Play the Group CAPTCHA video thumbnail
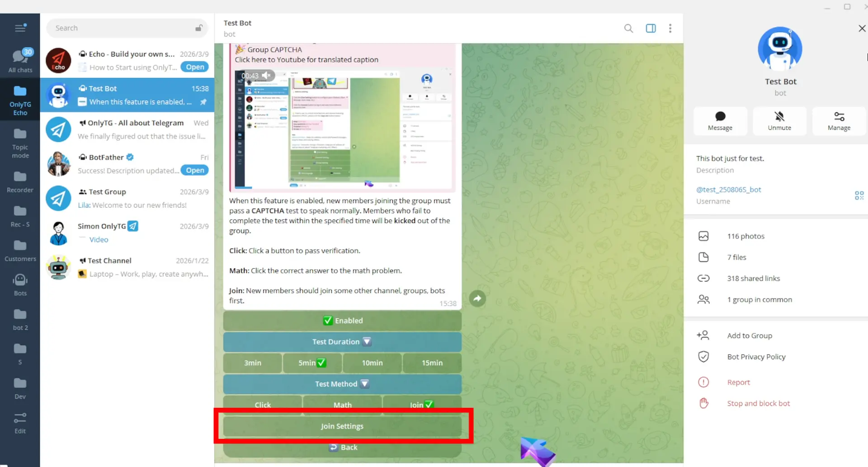Screen dimensions: 868x467 point(342,129)
